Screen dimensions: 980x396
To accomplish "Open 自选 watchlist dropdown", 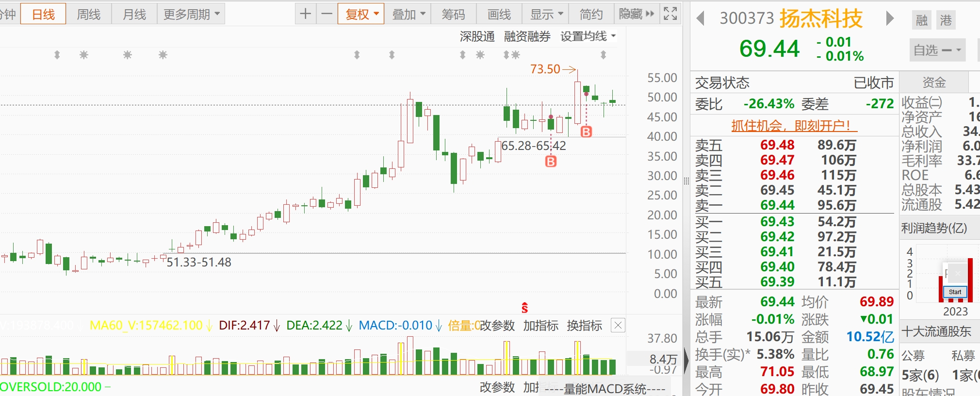I will [937, 50].
